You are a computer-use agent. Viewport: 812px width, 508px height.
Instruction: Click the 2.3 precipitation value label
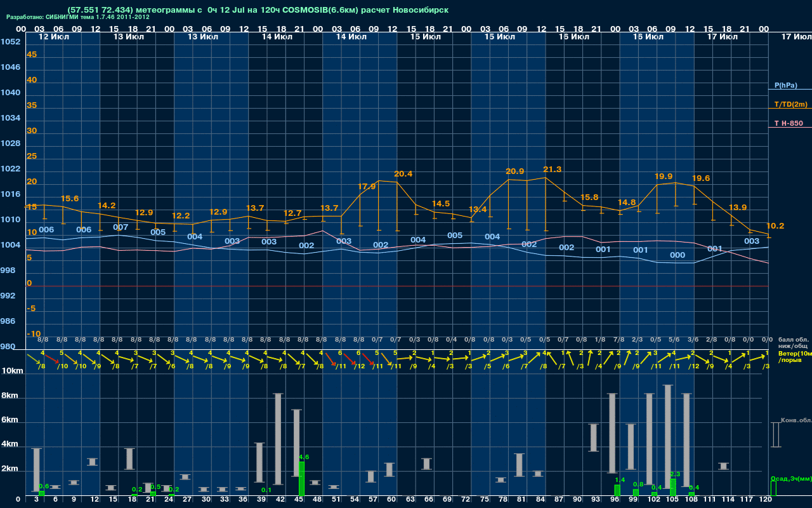click(675, 474)
